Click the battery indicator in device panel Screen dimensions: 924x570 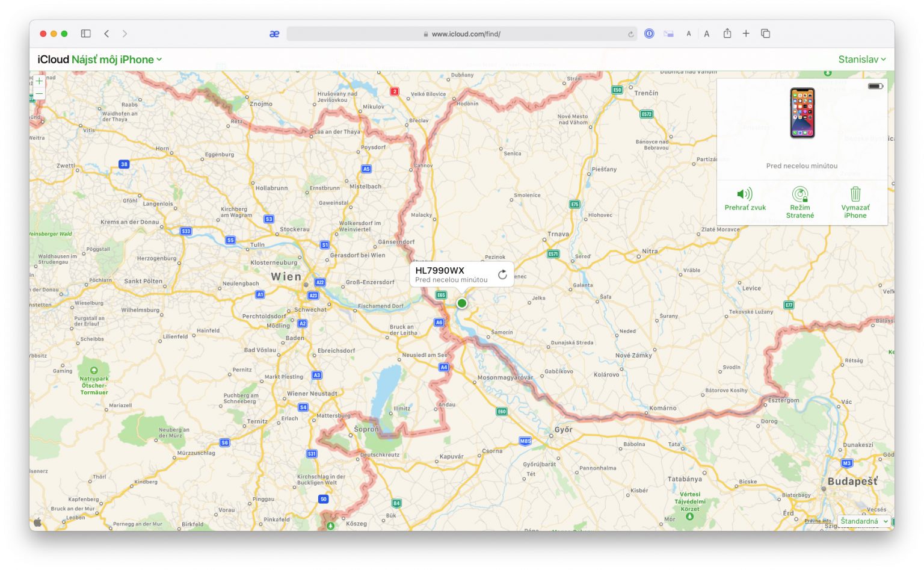click(875, 86)
